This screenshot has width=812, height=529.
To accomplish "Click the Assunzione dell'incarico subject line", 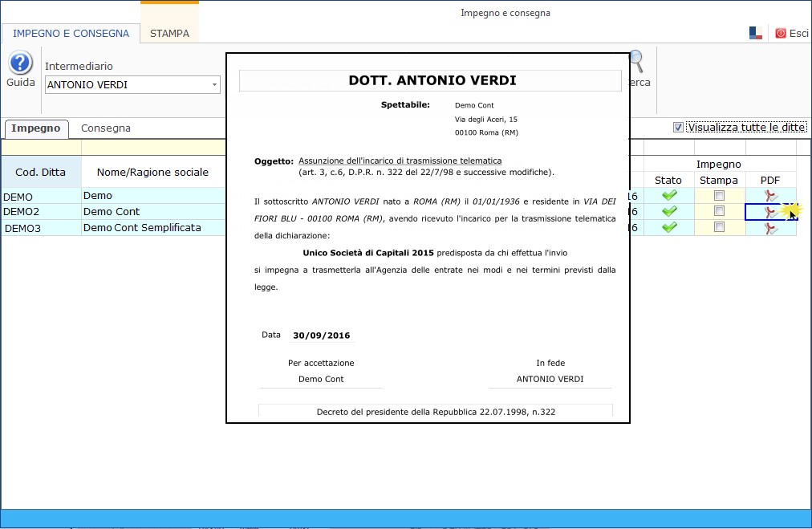I will [400, 161].
